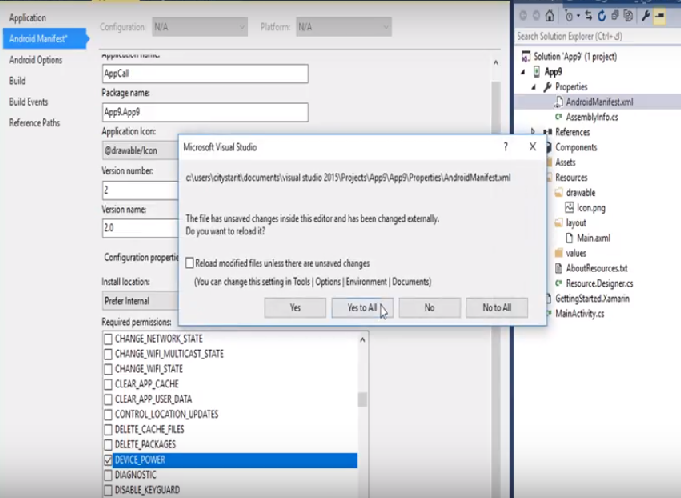Viewport: 681px width, 498px height.
Task: Toggle the highlighted Preview Selected Items icon
Action: 660,16
